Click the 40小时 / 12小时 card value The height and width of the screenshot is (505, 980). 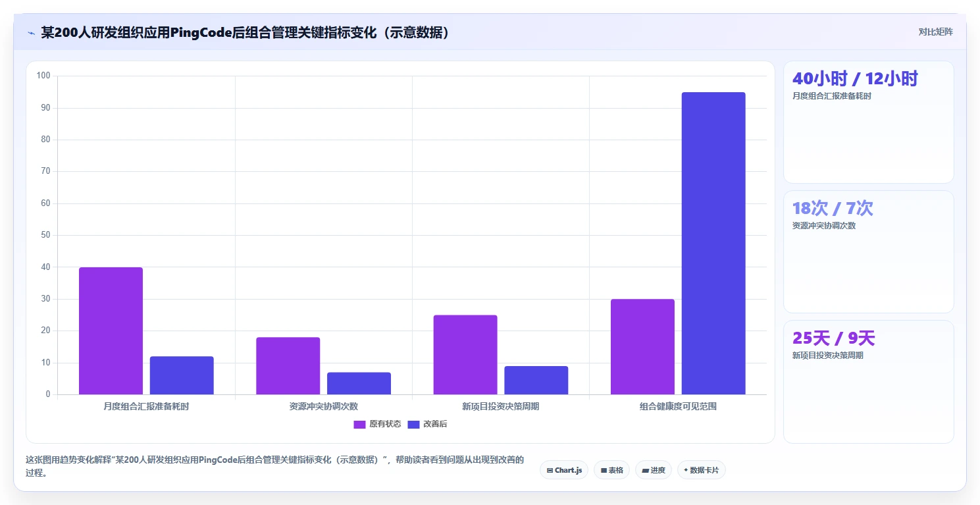[855, 78]
